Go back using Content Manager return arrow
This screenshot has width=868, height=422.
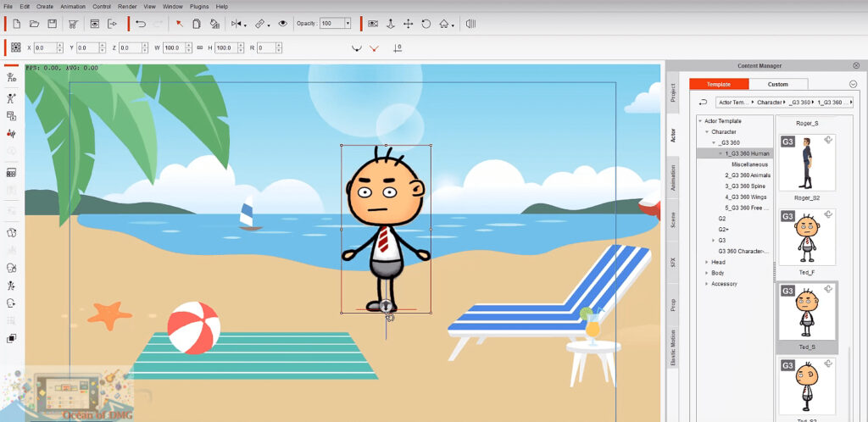pyautogui.click(x=703, y=103)
